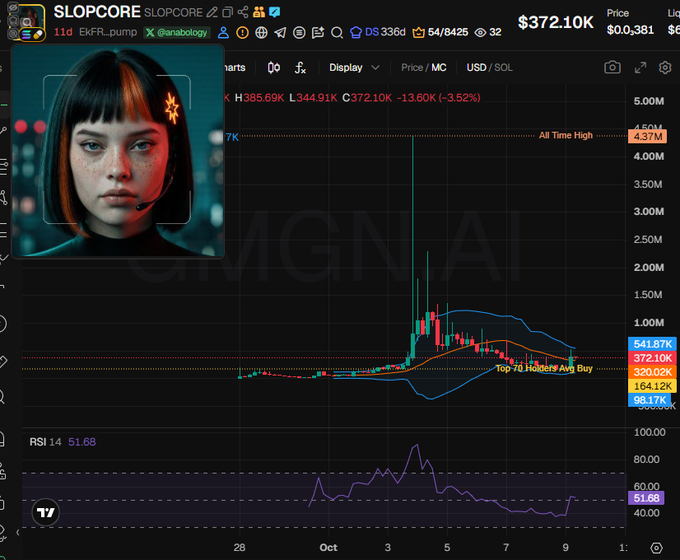Click the 5.00M price axis label
Image resolution: width=680 pixels, height=560 pixels.
coord(649,101)
